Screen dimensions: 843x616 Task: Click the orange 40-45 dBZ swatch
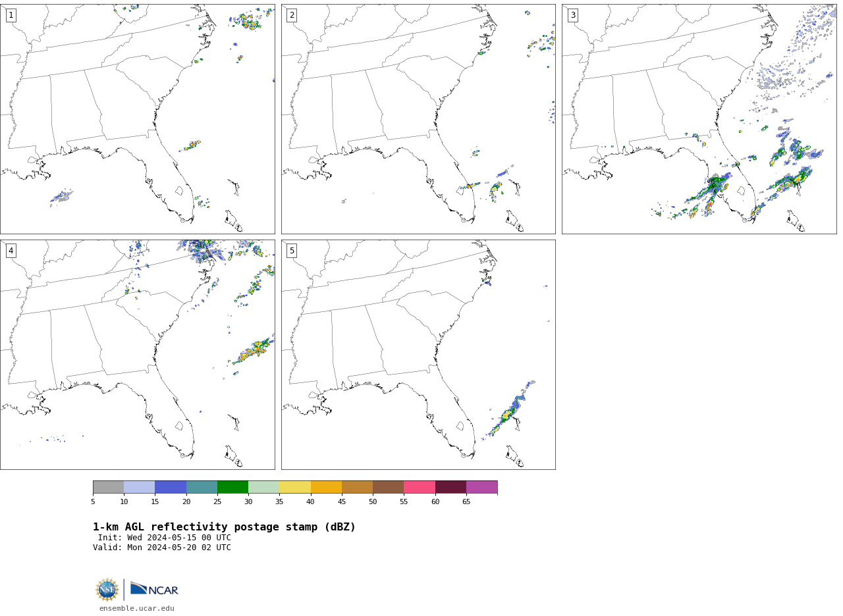tap(326, 487)
